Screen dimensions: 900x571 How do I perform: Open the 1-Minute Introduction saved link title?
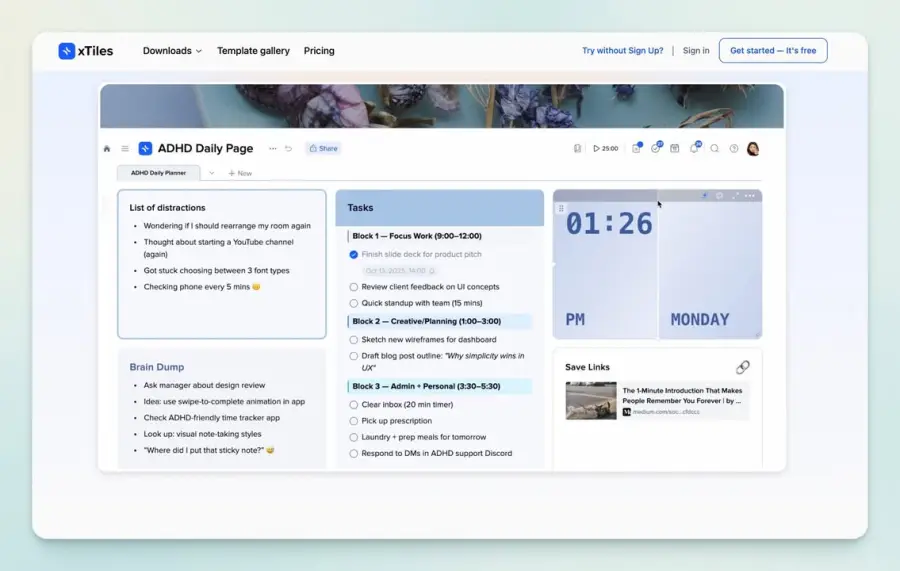pos(682,395)
